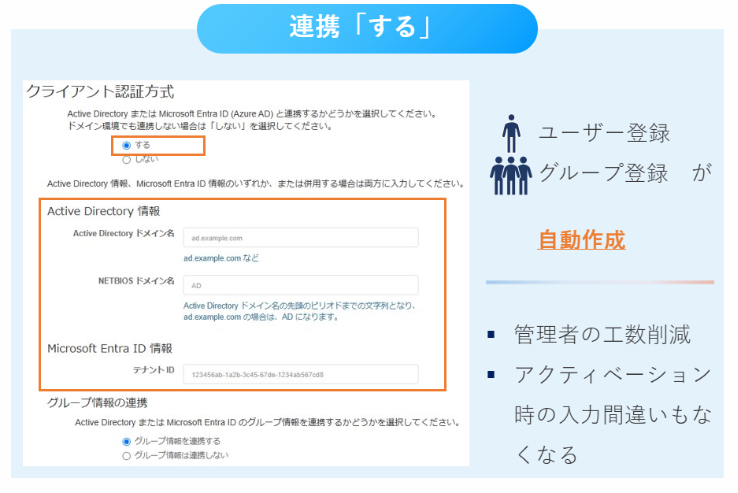Click the クライアント認証方式 heading
738x493 pixels.
(x=99, y=91)
